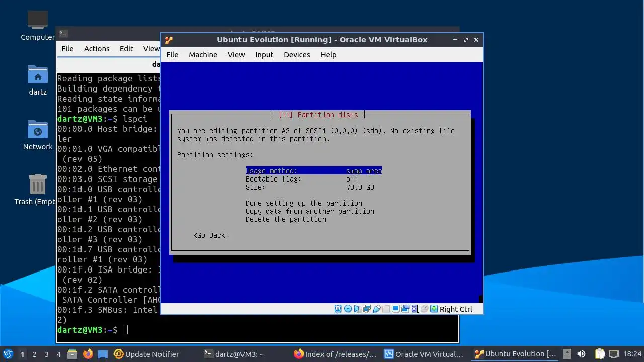Viewport: 644px width, 362px height.
Task: Click the CPU virtualization 'V' indicator in status bar
Action: pos(414,309)
